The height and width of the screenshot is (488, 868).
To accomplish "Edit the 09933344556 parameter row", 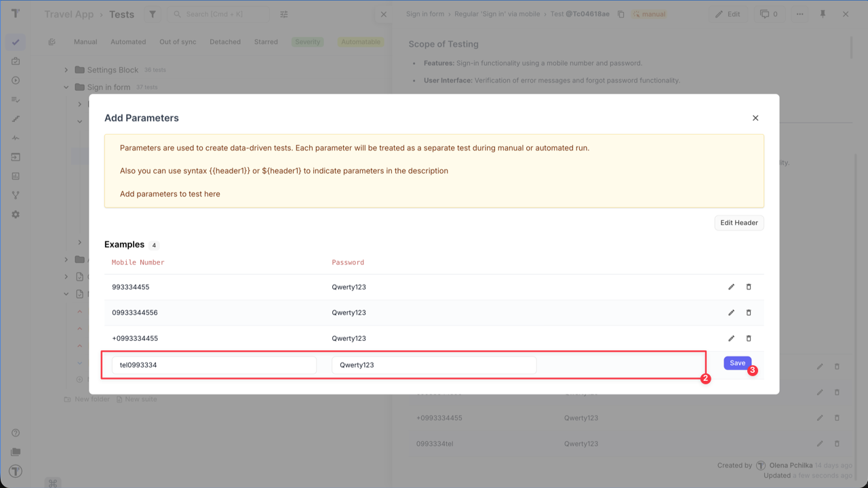I will pos(731,312).
